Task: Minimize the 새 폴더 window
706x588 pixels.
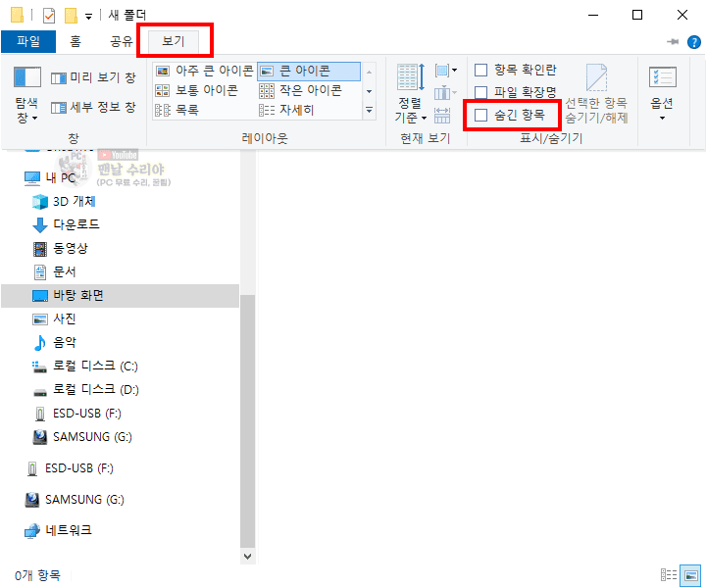Action: tap(593, 16)
